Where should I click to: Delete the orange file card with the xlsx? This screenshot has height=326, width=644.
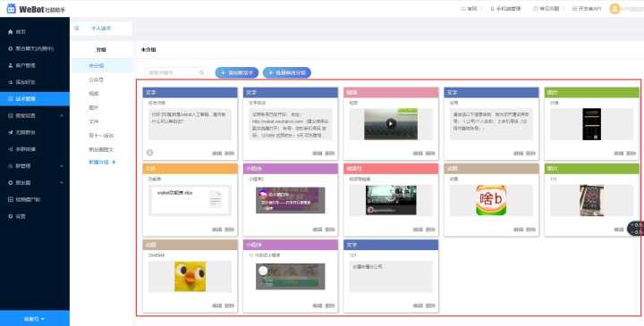click(229, 230)
